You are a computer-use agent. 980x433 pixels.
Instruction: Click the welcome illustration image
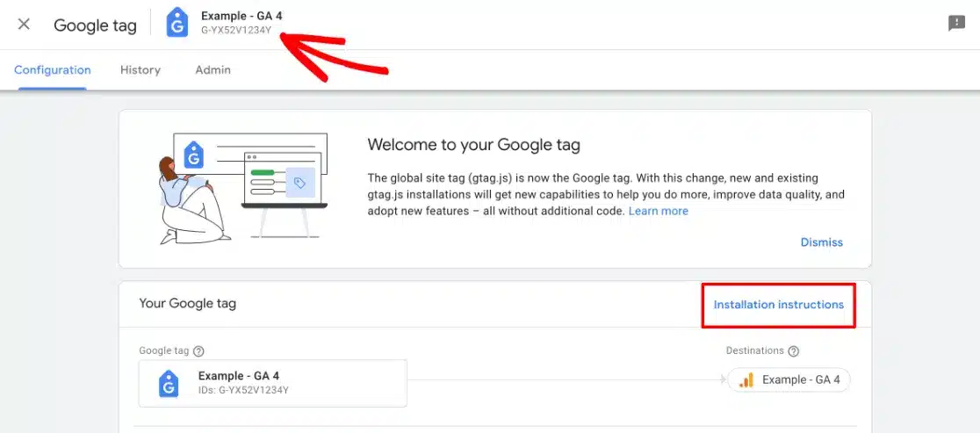click(241, 188)
